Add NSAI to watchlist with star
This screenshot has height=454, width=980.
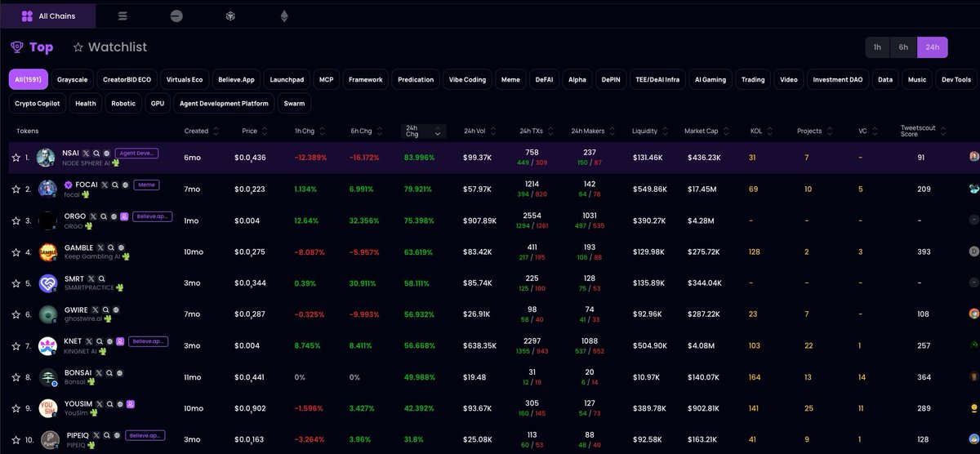16,158
